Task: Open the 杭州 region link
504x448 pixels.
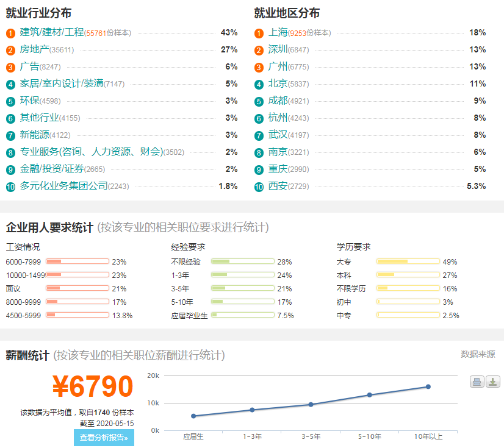Action: coord(278,117)
